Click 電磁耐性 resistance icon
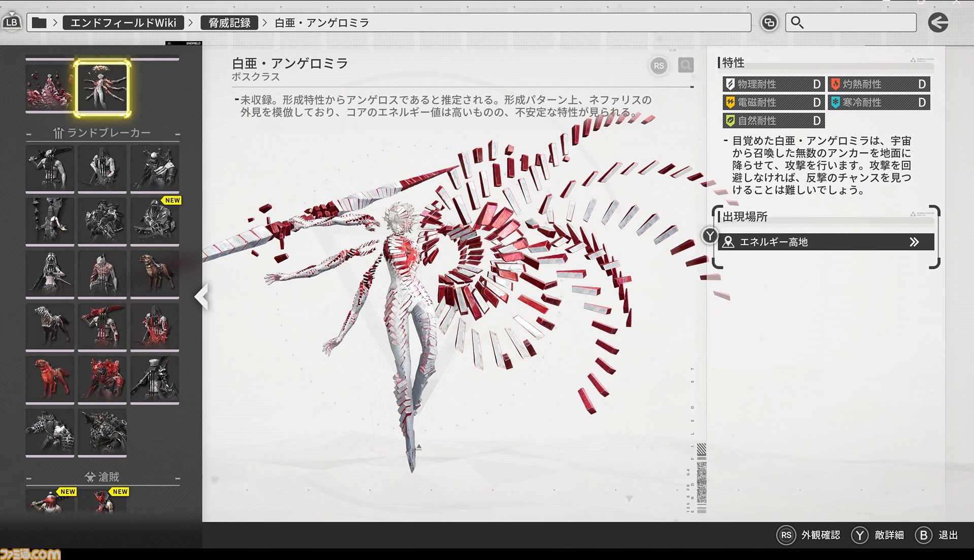This screenshot has height=560, width=974. pyautogui.click(x=730, y=102)
